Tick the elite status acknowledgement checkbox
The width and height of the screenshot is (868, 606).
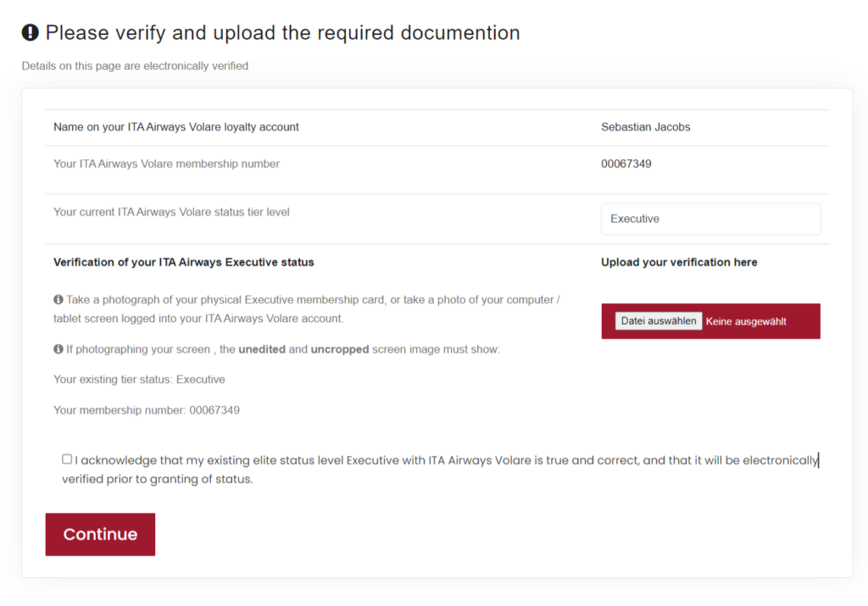click(67, 459)
